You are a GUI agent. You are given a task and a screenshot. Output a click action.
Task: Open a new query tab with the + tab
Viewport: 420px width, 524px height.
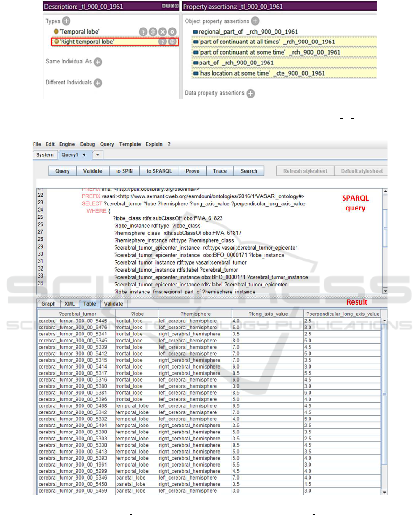[x=98, y=155]
